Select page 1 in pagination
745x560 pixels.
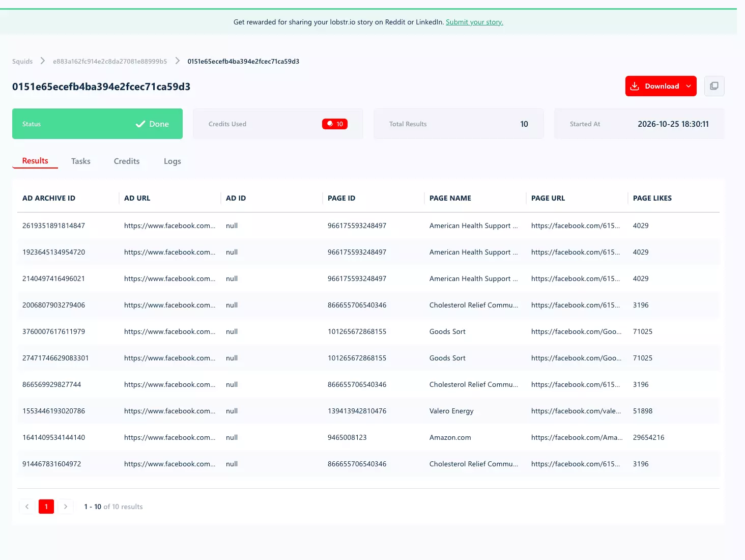click(x=46, y=507)
